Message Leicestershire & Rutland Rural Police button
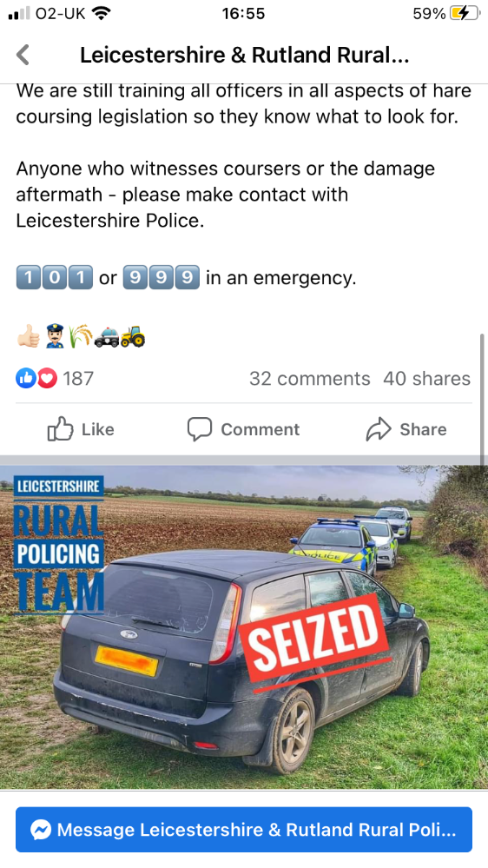This screenshot has width=488, height=868. [x=244, y=829]
